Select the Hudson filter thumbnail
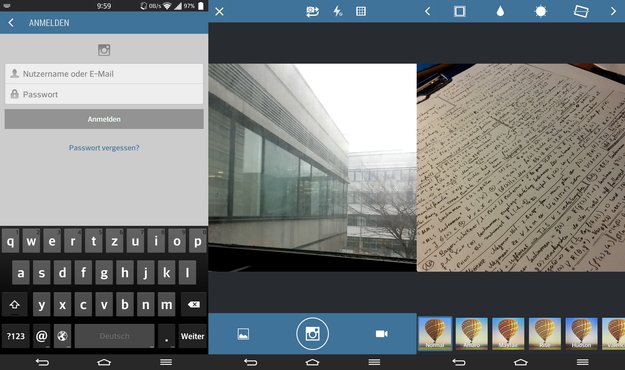The height and width of the screenshot is (370, 625). pos(582,333)
